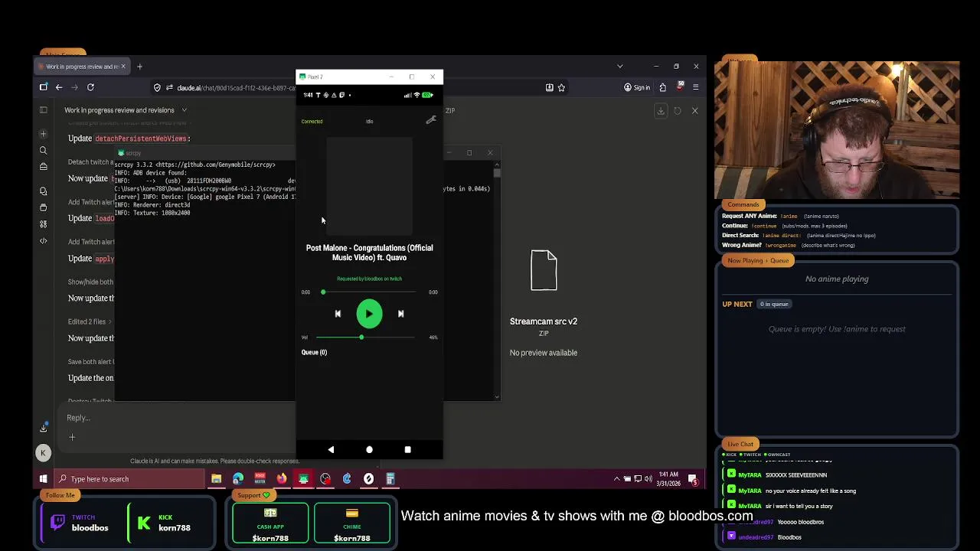This screenshot has height=551, width=980.
Task: Refresh the artifact preview panel
Action: tap(678, 111)
